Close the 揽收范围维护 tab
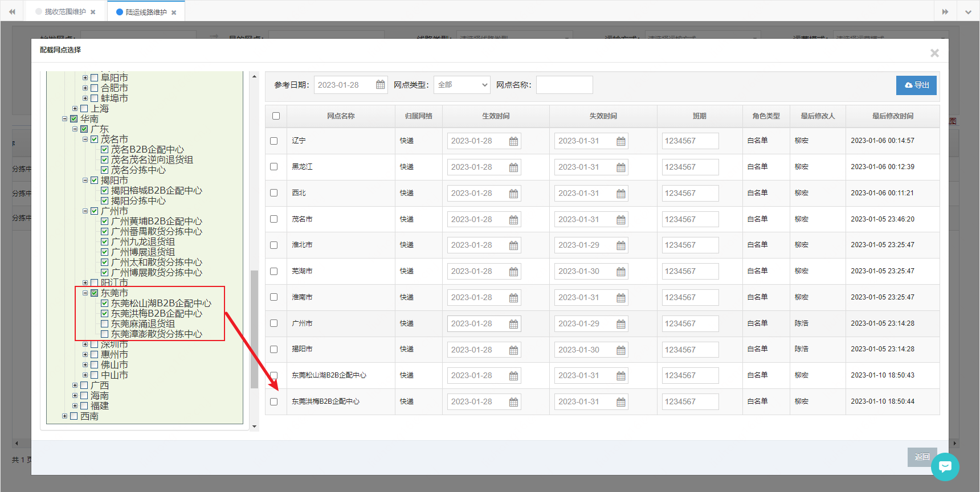The width and height of the screenshot is (980, 492). 93,12
